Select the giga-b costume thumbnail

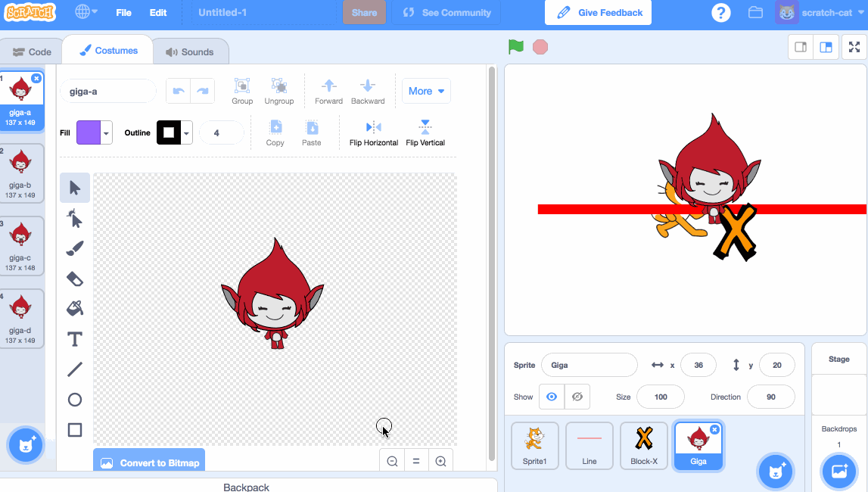tap(21, 173)
